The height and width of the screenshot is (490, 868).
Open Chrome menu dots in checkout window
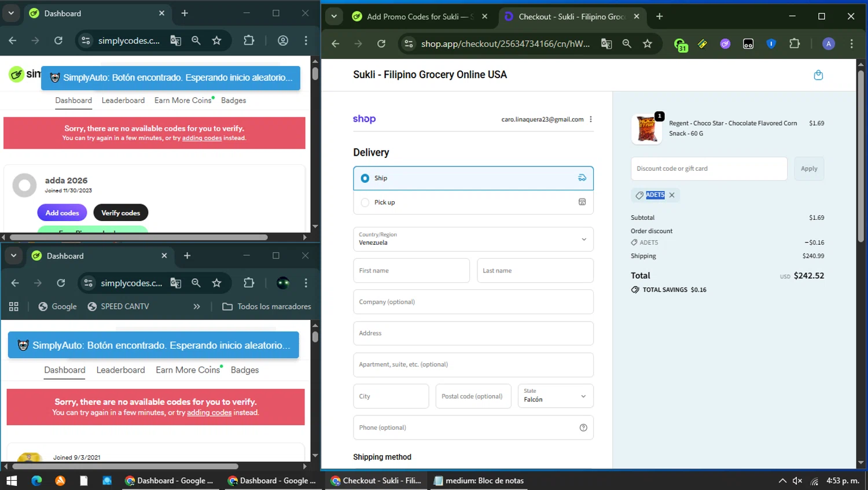(852, 44)
